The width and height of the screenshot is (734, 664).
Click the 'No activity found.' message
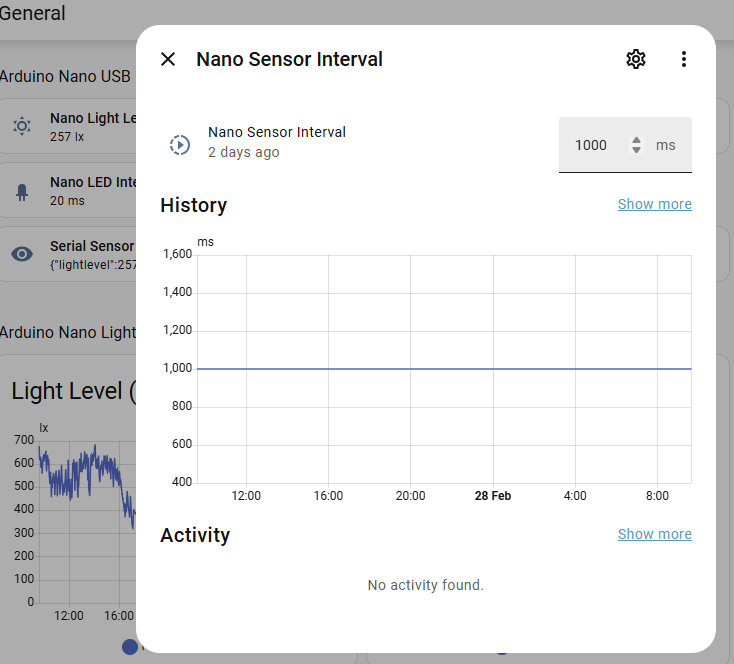pos(426,585)
